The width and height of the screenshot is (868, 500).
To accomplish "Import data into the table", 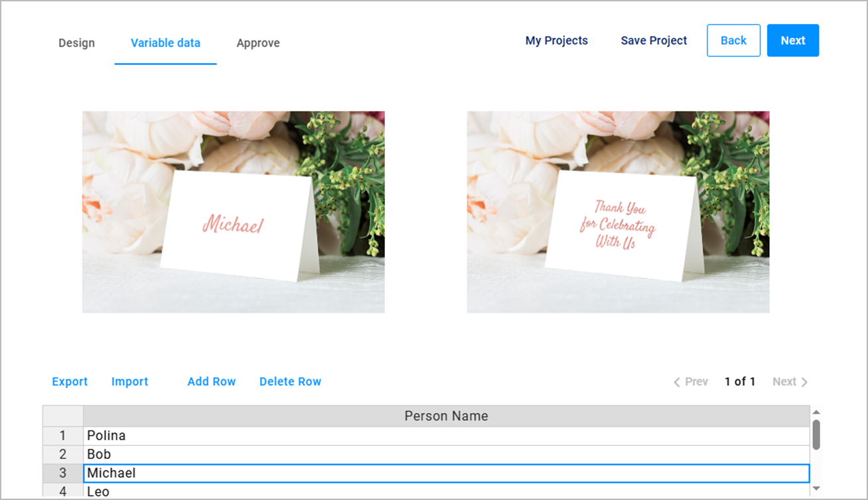I will (129, 381).
